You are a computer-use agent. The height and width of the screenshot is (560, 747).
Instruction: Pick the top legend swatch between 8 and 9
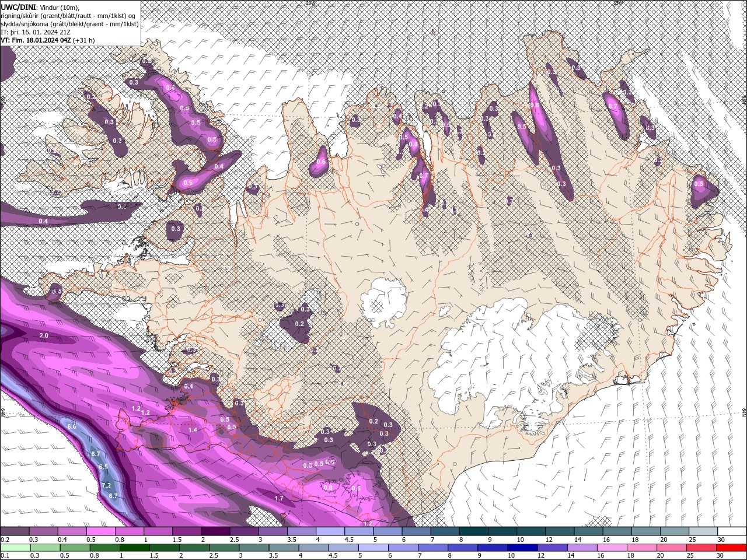pos(474,531)
